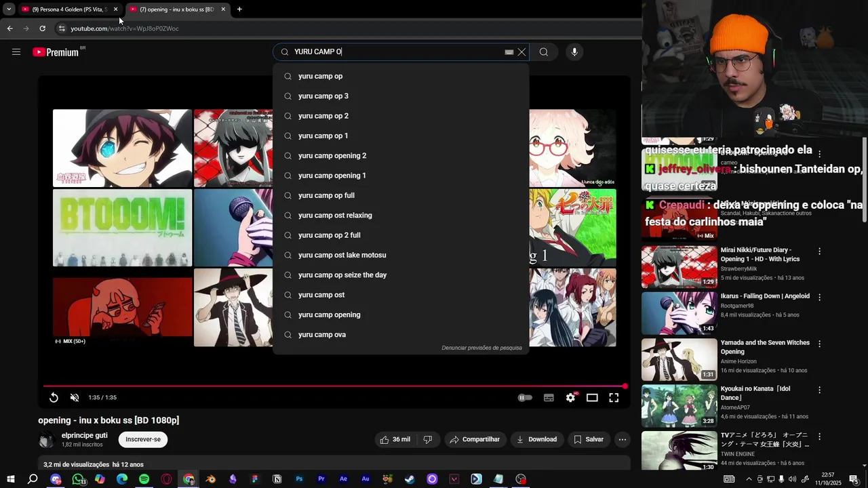Screen dimensions: 868x488
Task: Share the video via Compartilhar
Action: pyautogui.click(x=475, y=440)
